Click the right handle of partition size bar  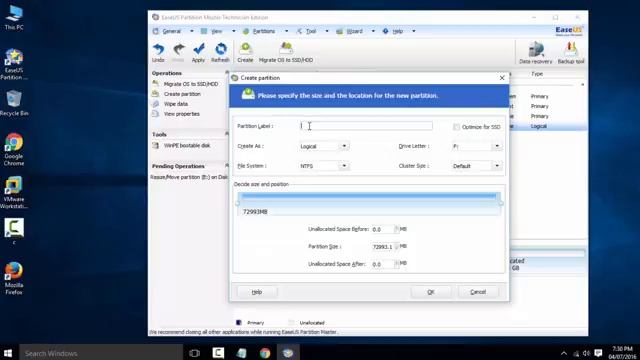click(501, 203)
